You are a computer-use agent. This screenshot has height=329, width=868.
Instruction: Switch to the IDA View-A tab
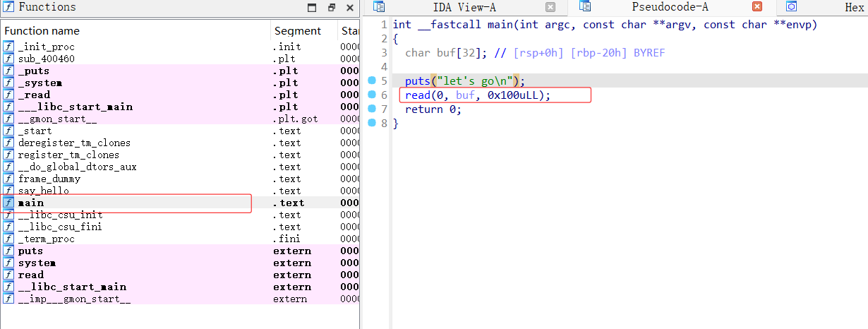point(463,7)
